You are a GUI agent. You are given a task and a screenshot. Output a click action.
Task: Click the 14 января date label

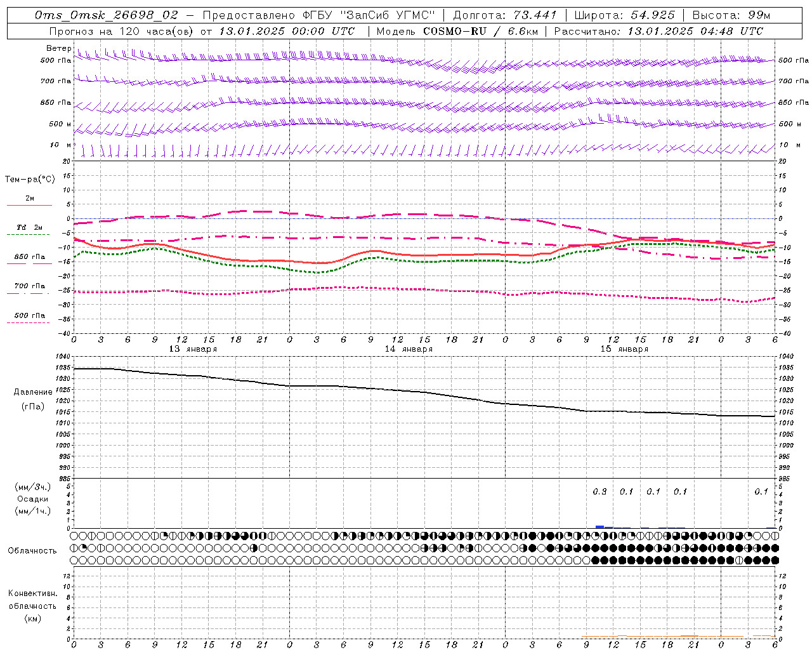point(409,349)
